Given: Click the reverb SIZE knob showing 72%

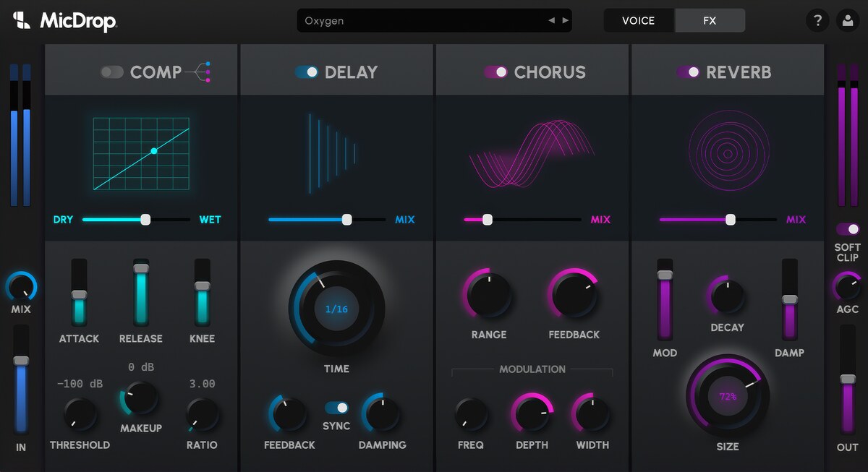Looking at the screenshot, I should tap(727, 396).
